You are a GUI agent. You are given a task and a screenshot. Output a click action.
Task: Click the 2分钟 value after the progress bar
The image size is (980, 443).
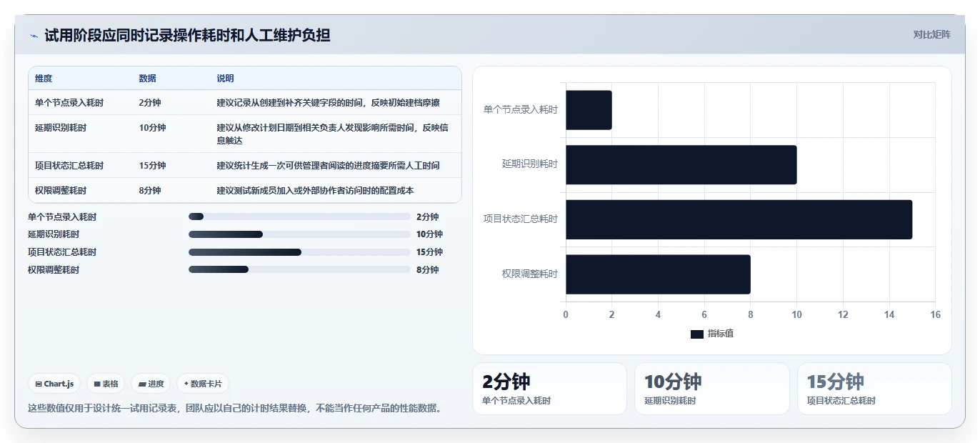pos(428,217)
